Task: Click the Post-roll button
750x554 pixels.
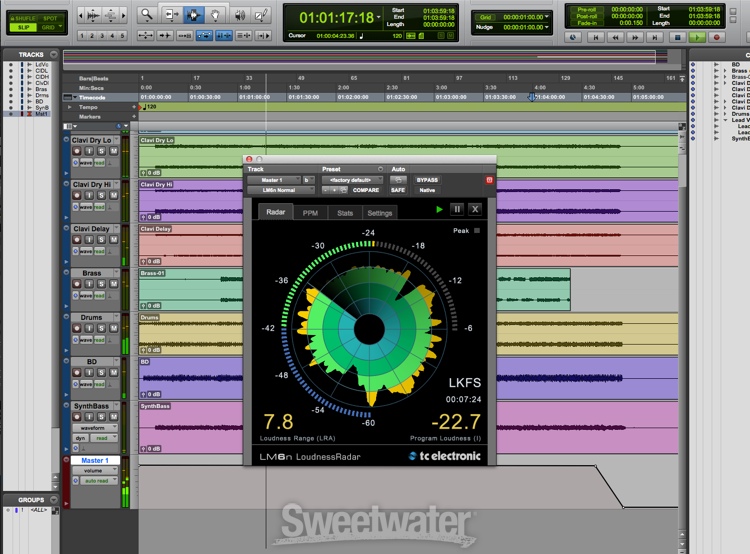Action: pyautogui.click(x=586, y=16)
